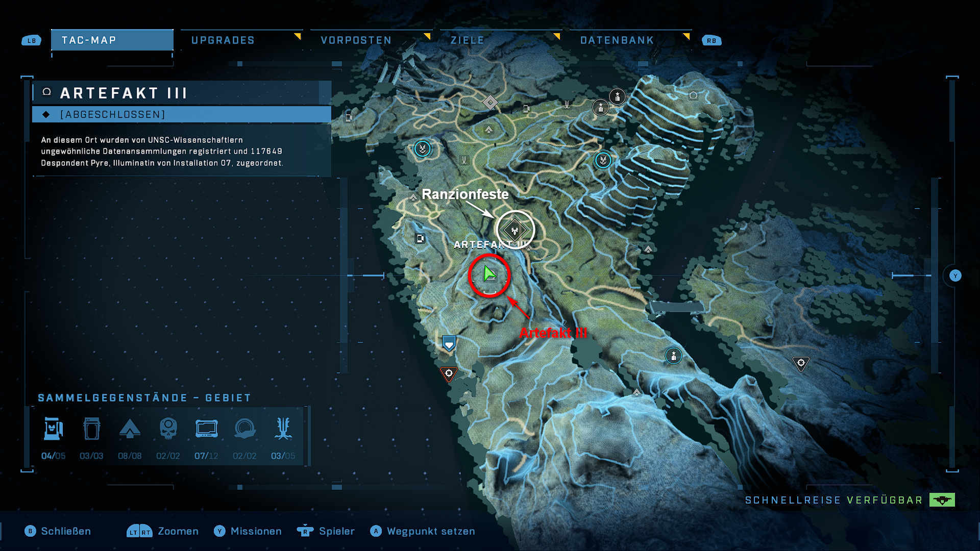Image resolution: width=980 pixels, height=551 pixels.
Task: Click the audio log collectible icon
Action: [x=206, y=429]
